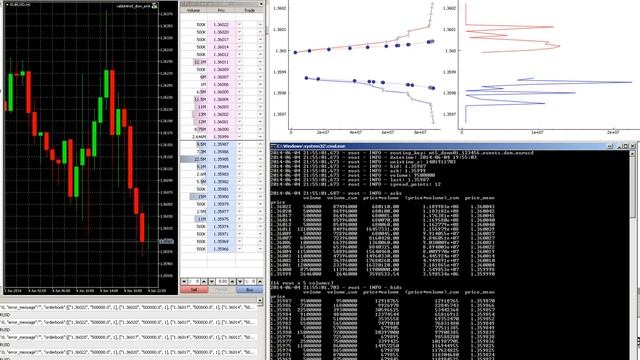Click the sell arrow on the 1.35966 row

tap(240, 249)
